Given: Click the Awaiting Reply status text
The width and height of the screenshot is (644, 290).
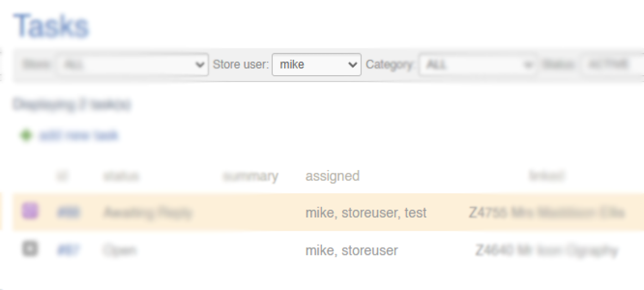Looking at the screenshot, I should point(148,212).
